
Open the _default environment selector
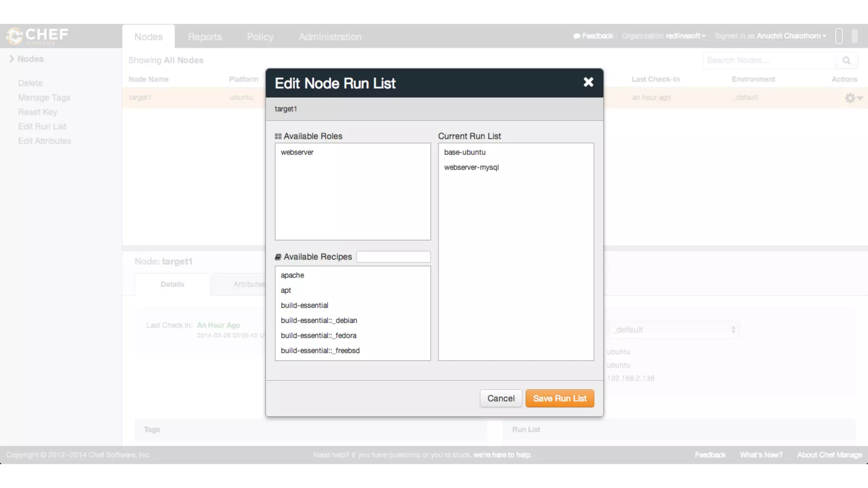[x=674, y=330]
